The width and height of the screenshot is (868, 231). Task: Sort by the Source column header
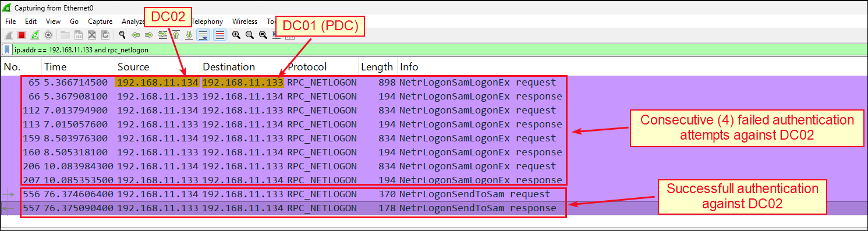[157, 67]
